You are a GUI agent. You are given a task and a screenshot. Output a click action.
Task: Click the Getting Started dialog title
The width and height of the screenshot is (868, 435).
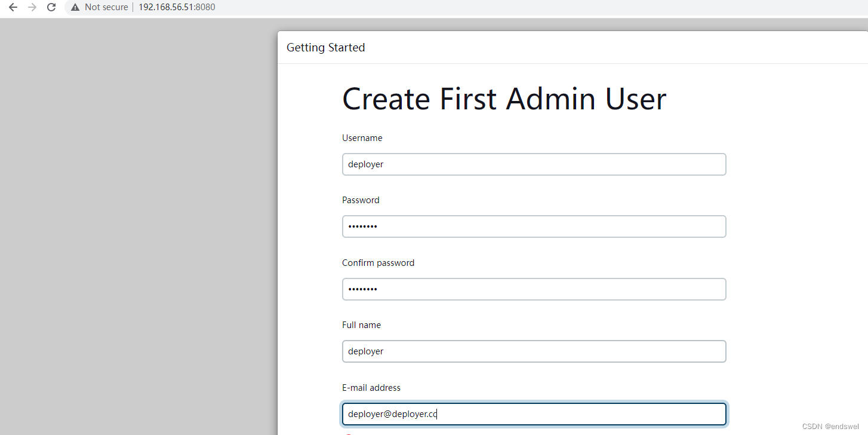[x=326, y=47]
